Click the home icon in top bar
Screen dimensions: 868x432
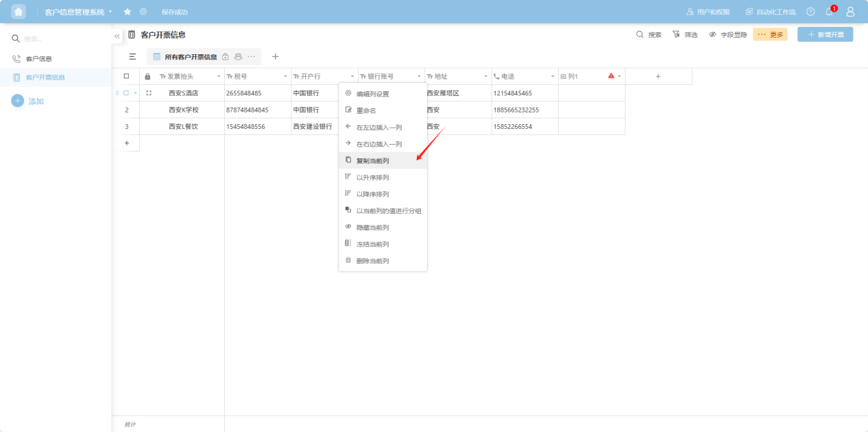pos(19,12)
